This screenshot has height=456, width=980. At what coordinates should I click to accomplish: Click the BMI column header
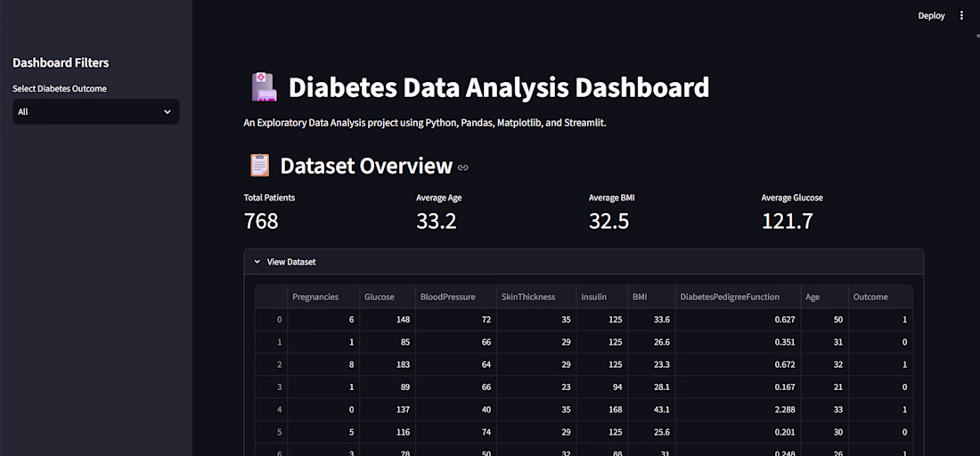point(651,297)
